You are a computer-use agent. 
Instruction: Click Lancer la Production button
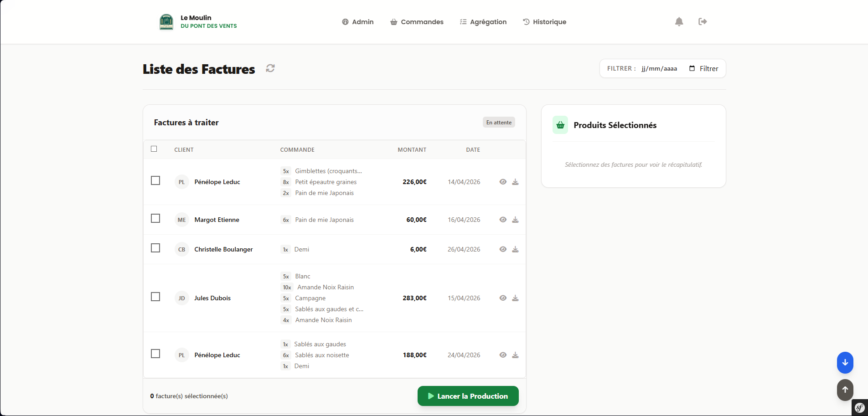click(468, 396)
